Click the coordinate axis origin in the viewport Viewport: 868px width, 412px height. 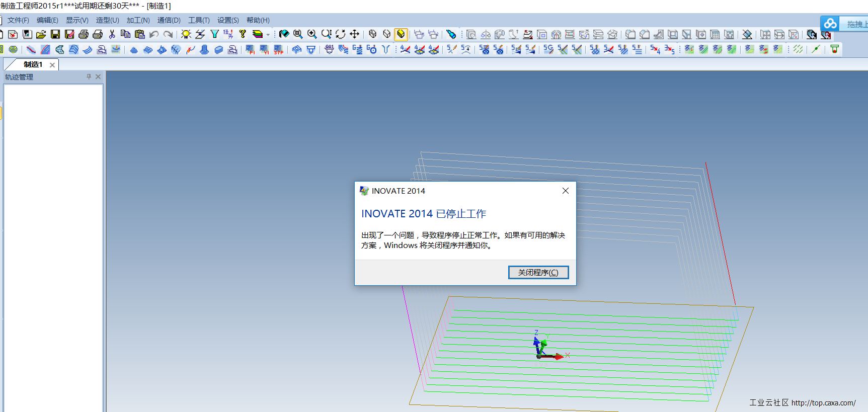tap(539, 356)
